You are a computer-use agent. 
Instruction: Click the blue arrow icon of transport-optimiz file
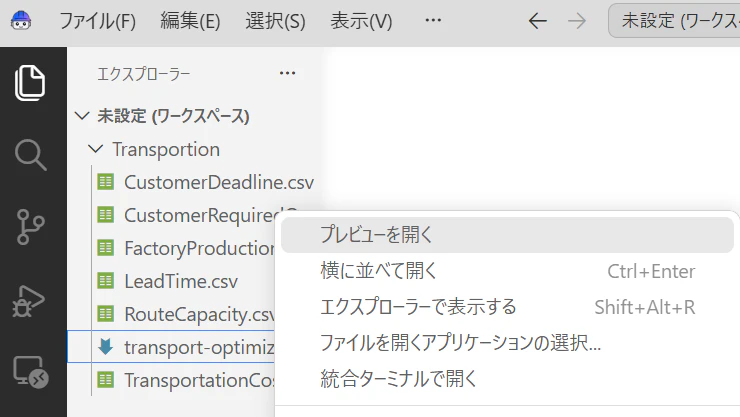(106, 347)
